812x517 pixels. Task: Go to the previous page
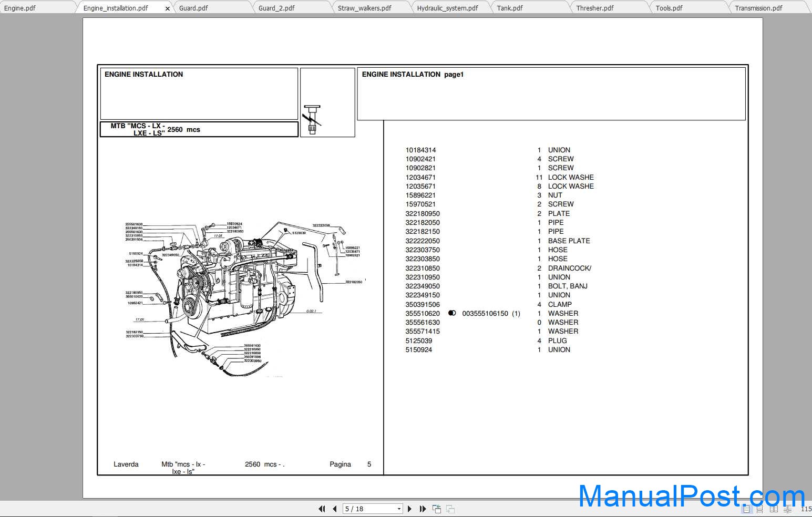coord(335,509)
